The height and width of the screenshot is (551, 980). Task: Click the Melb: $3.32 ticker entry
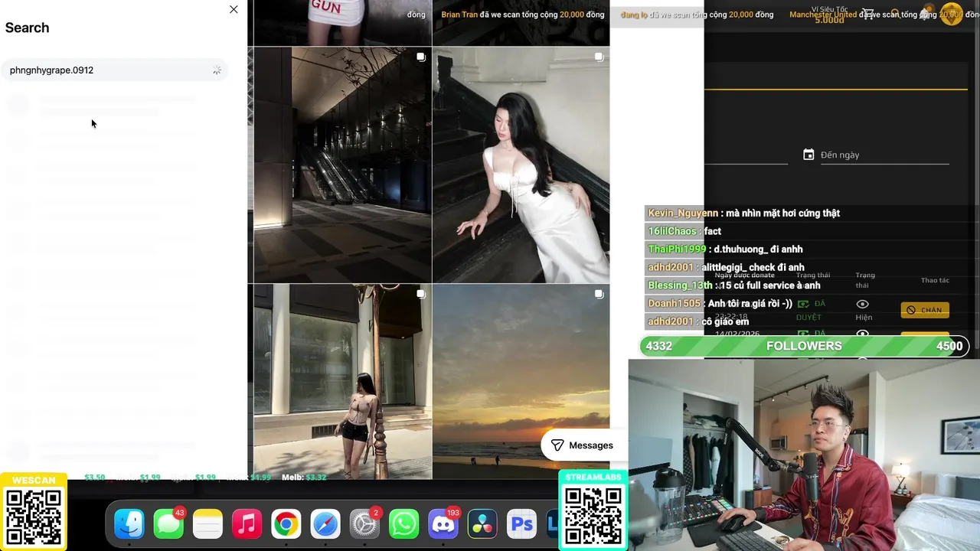click(304, 478)
